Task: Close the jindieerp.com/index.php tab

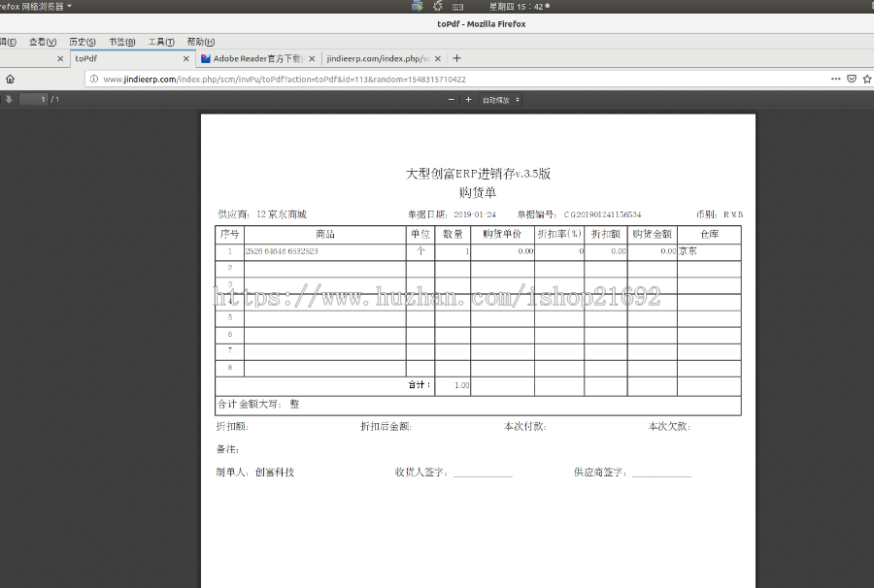Action: tap(438, 58)
